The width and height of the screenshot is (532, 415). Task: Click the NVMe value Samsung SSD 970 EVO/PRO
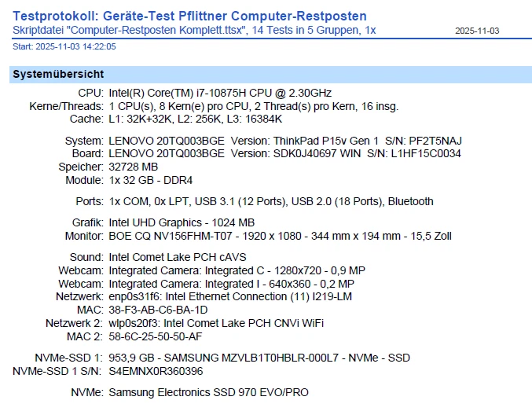point(209,393)
